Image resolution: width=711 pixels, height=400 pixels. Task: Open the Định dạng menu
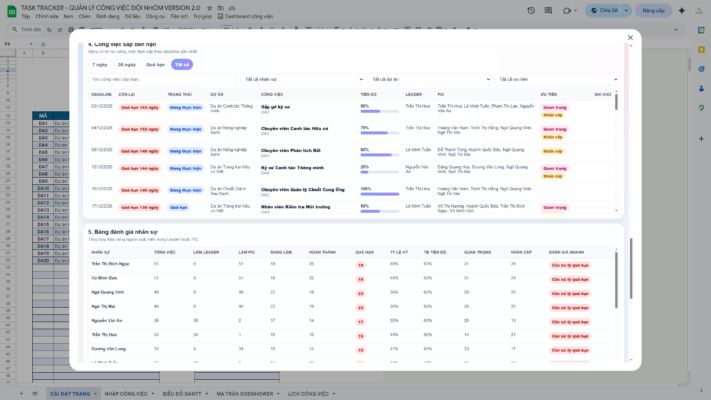[x=107, y=16]
